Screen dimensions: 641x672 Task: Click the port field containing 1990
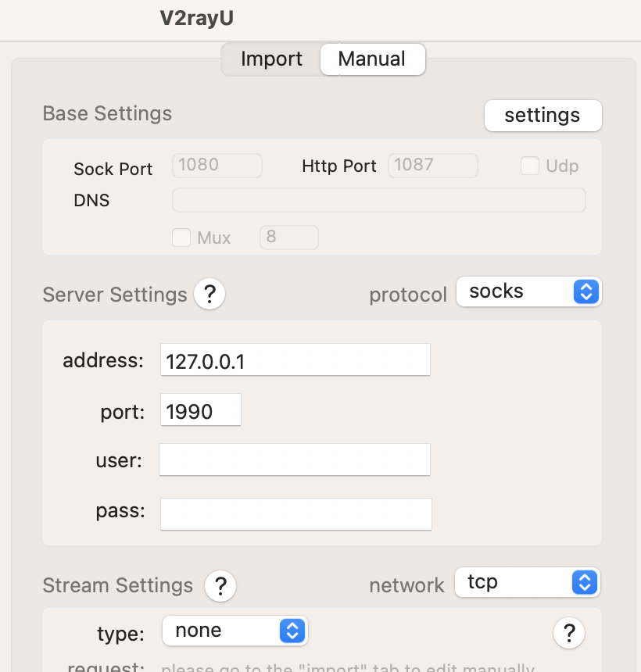click(x=201, y=409)
